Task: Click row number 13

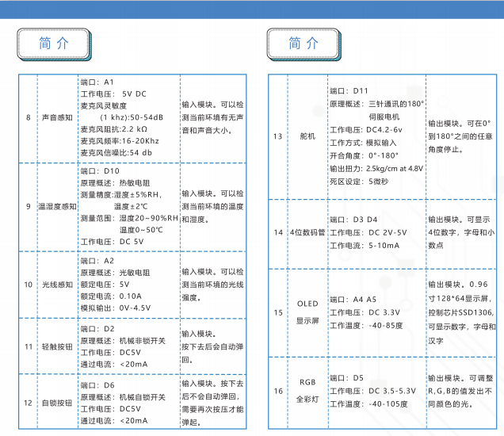Action: click(x=277, y=136)
